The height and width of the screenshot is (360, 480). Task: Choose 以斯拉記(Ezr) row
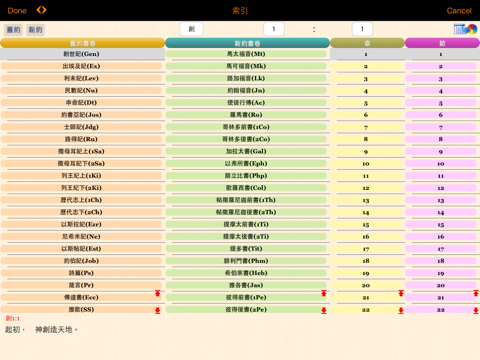pos(82,224)
